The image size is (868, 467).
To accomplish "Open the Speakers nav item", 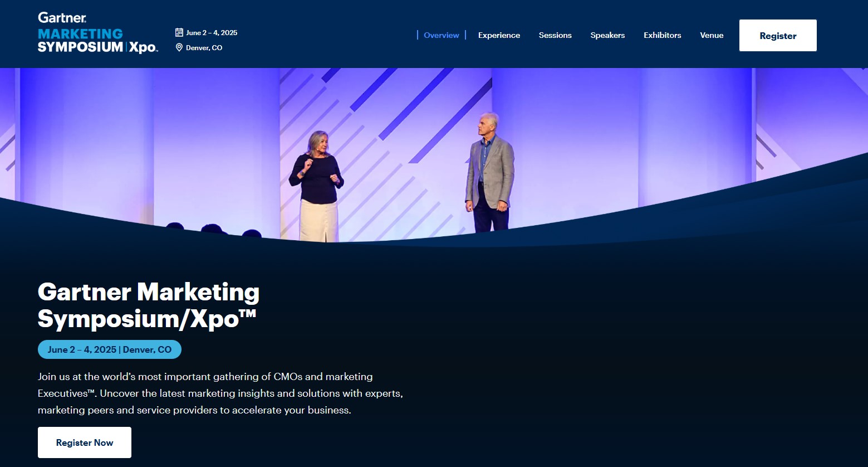I will (x=607, y=35).
